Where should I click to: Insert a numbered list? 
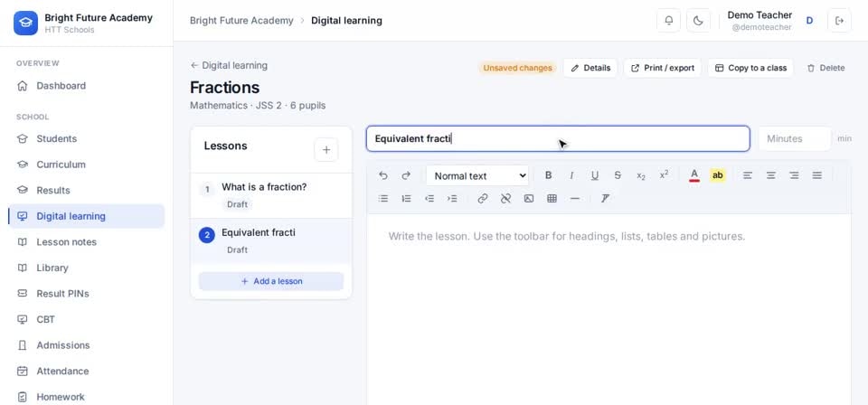[406, 199]
